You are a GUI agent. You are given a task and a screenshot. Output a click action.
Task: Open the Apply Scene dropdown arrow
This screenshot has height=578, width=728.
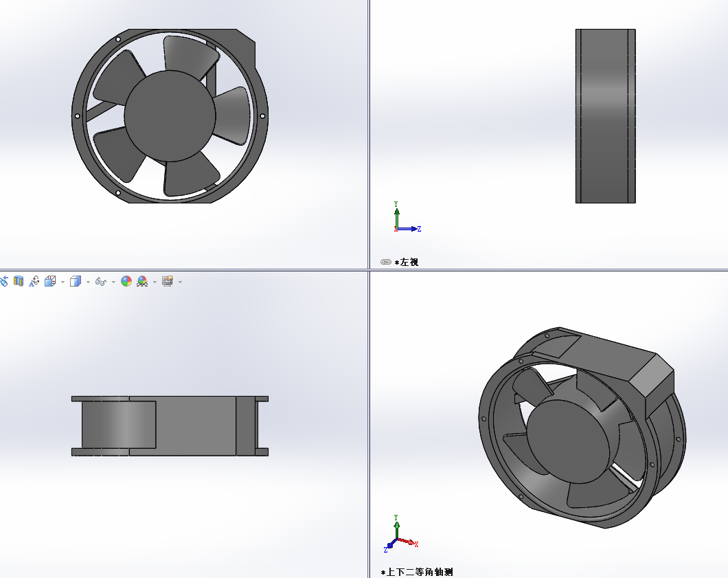coord(155,282)
